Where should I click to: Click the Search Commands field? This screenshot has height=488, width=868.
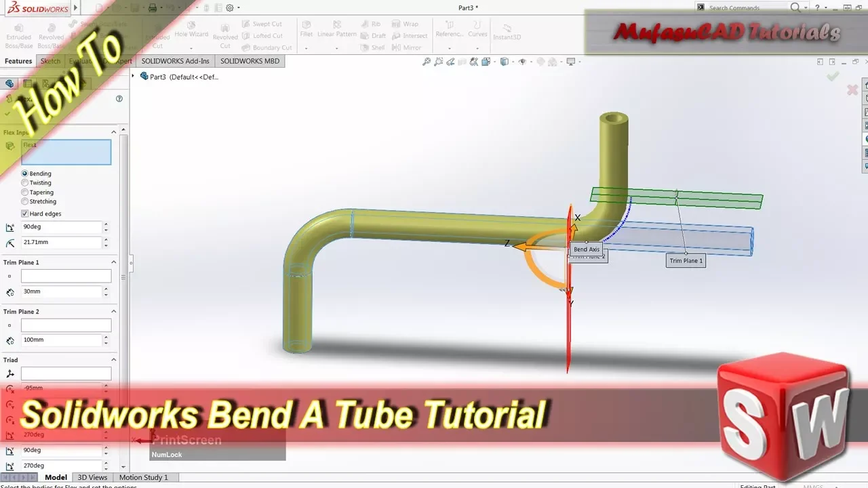pyautogui.click(x=747, y=8)
